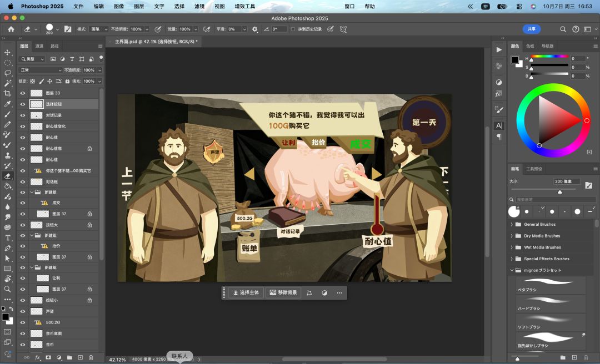Open the 滤镜 menu
The image size is (600, 364).
(x=199, y=6)
